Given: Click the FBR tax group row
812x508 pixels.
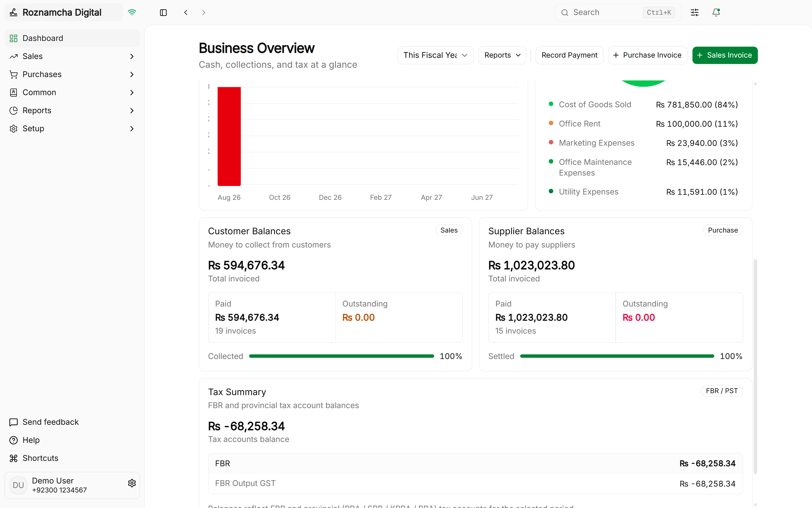Looking at the screenshot, I should pyautogui.click(x=475, y=464).
